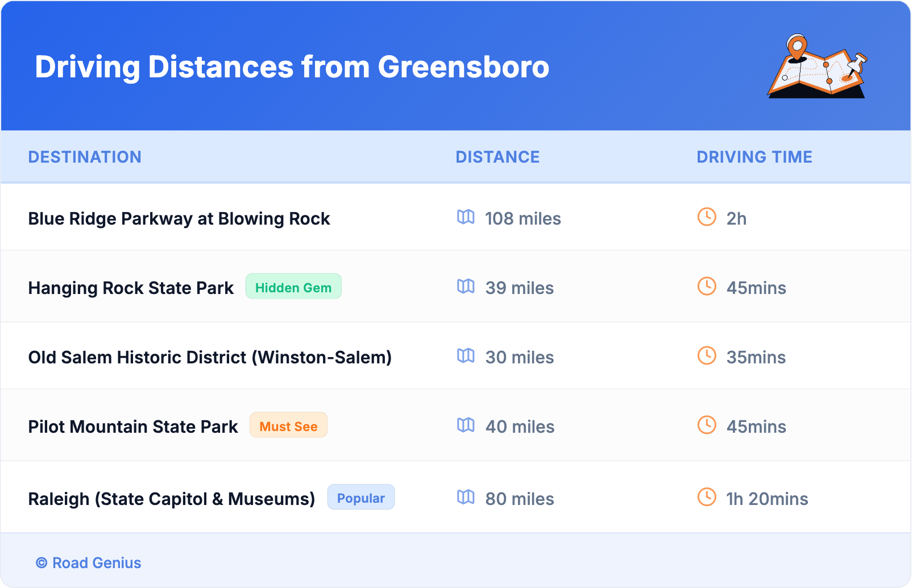Click the map icon beside 40 miles
This screenshot has width=912, height=588.
[x=466, y=425]
